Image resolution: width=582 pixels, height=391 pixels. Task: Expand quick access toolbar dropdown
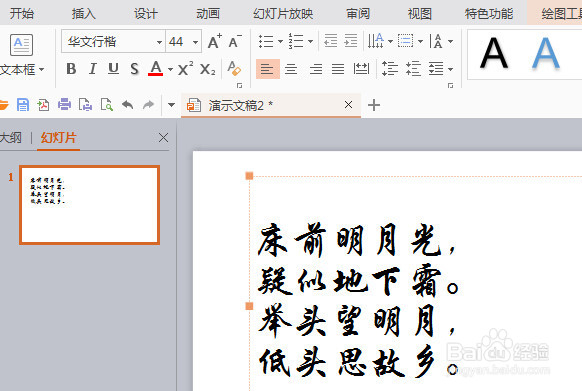pos(171,105)
